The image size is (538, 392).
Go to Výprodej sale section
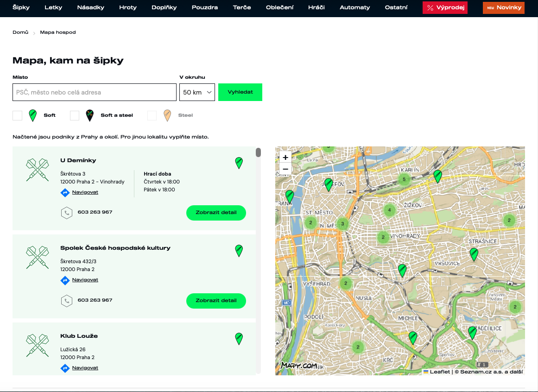(x=445, y=7)
